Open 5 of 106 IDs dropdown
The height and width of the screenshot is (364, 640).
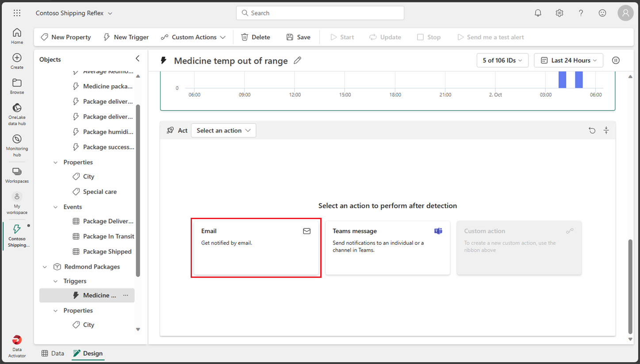click(502, 61)
